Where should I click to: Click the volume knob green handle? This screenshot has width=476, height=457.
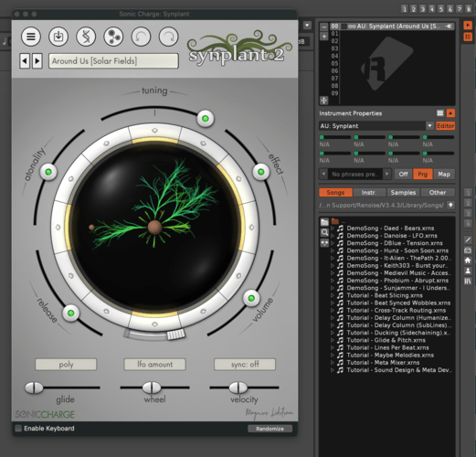tap(251, 298)
